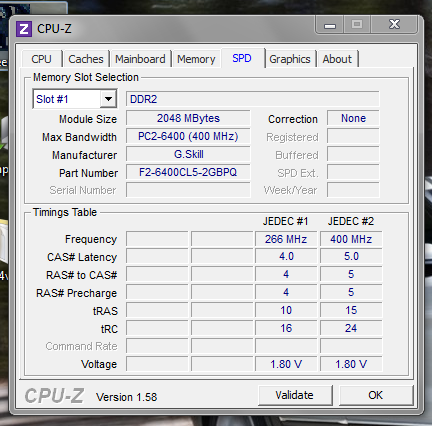Click the CPU-Z purple logo icon

24,29
